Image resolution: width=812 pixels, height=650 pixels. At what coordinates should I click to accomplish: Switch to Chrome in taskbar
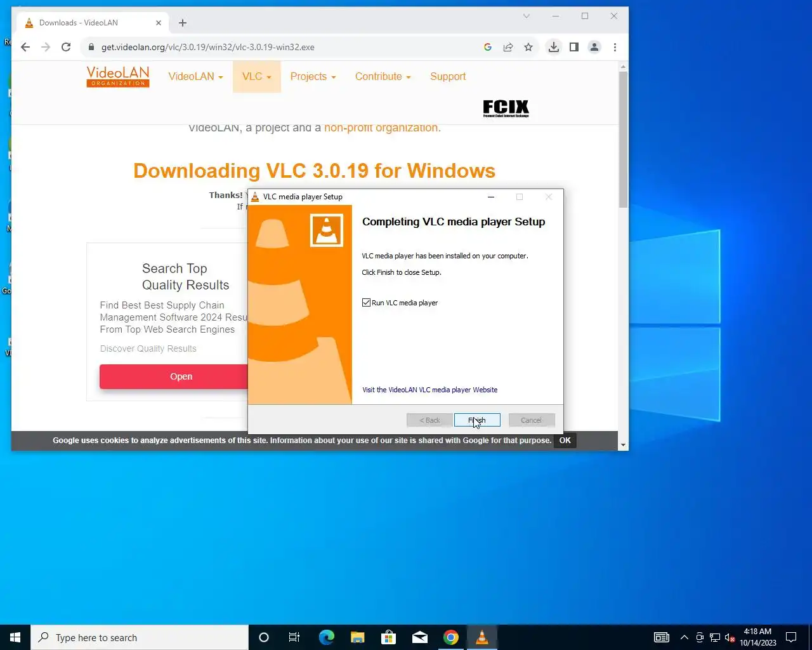pos(451,637)
